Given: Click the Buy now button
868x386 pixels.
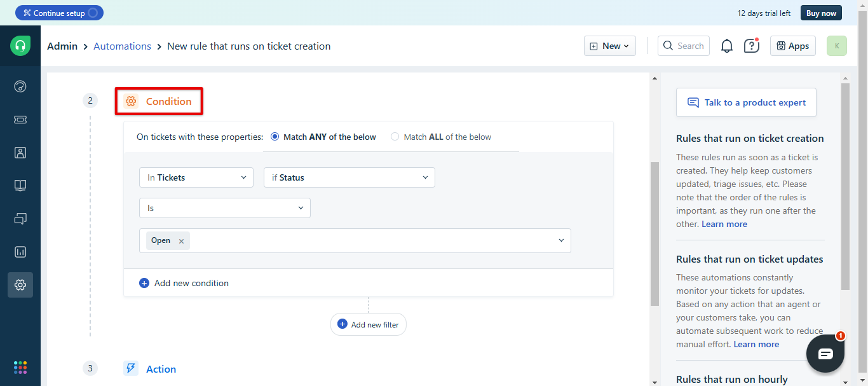Looking at the screenshot, I should click(821, 13).
